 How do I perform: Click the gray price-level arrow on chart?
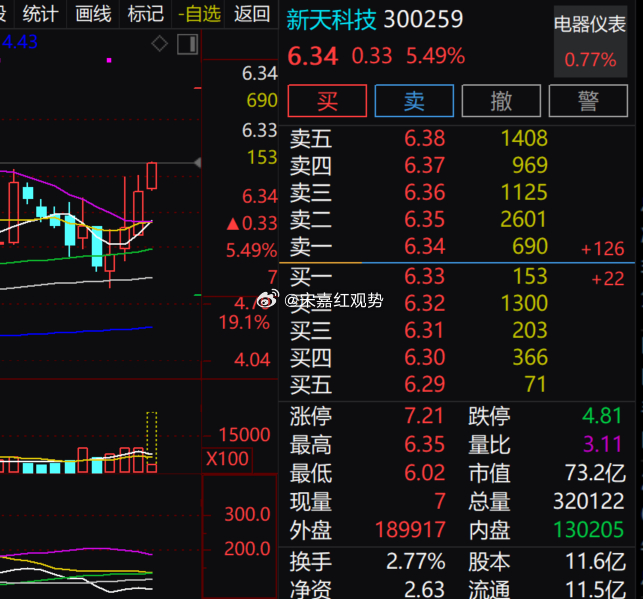(197, 163)
